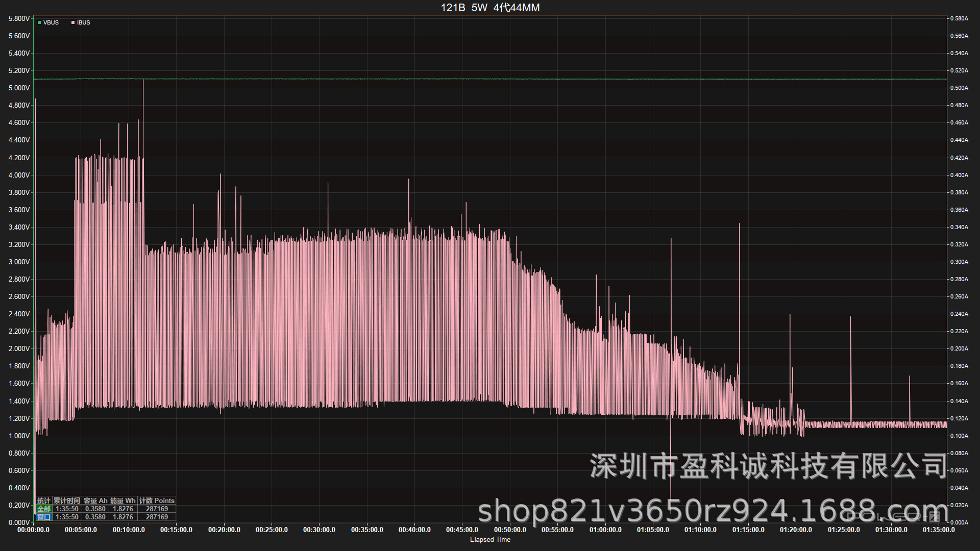The image size is (980, 551).
Task: Toggle the IBUS series in legend
Action: coord(83,22)
